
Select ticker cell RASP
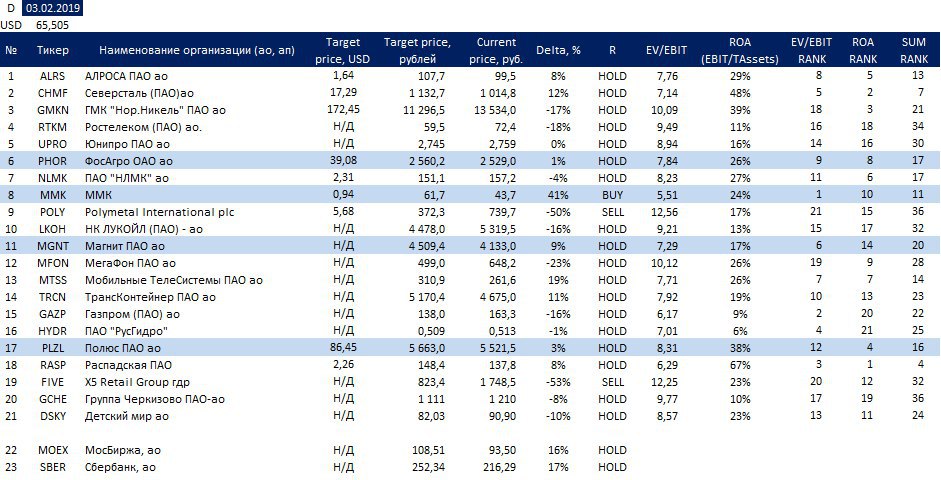(x=53, y=365)
